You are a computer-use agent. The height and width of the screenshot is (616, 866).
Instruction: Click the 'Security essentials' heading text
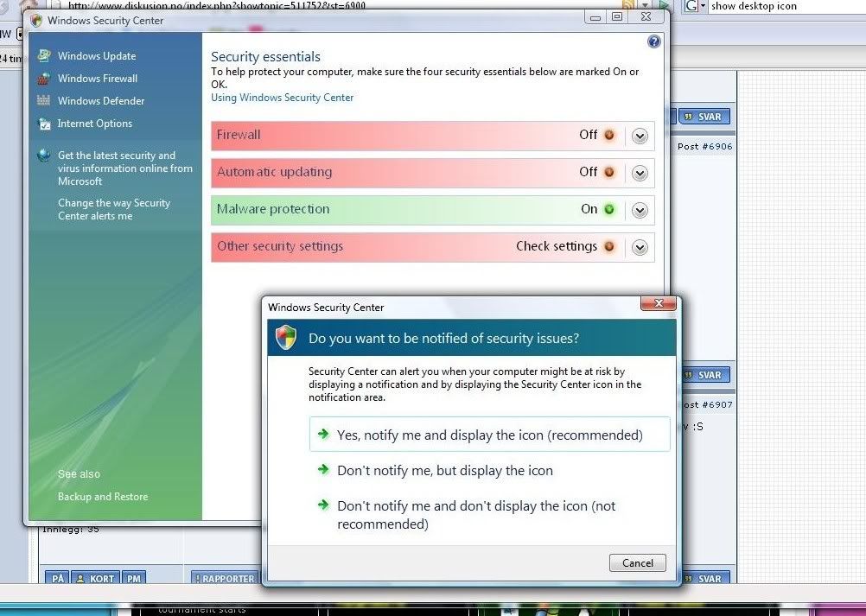point(265,57)
